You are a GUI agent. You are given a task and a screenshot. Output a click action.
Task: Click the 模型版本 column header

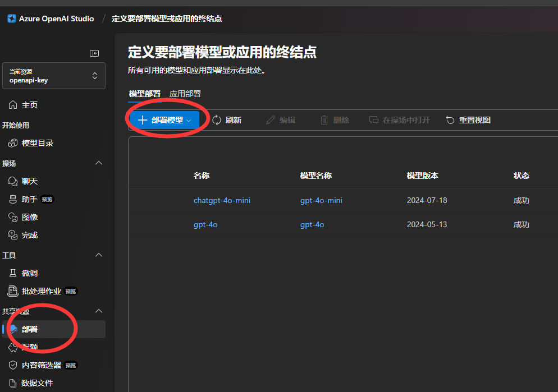[422, 176]
